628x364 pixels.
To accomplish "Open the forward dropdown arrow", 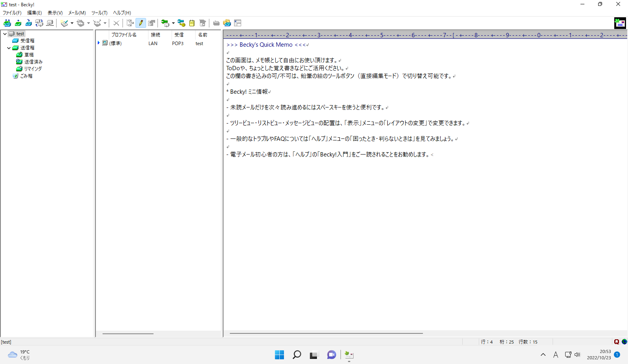I will (105, 23).
